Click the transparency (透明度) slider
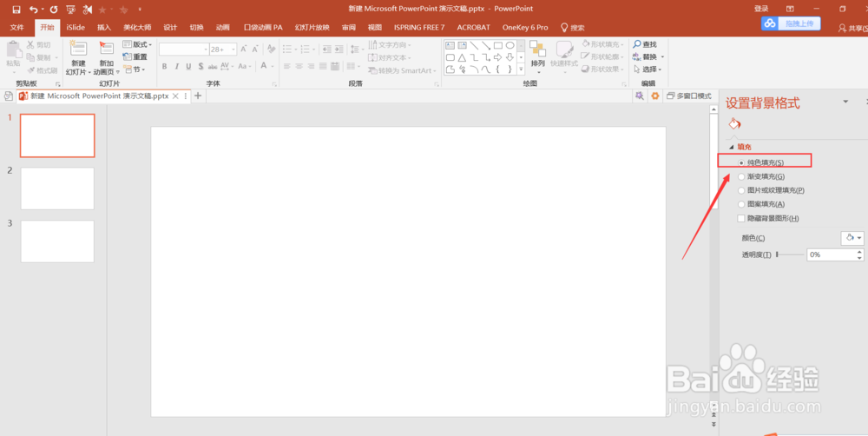Image resolution: width=868 pixels, height=436 pixels. point(790,254)
